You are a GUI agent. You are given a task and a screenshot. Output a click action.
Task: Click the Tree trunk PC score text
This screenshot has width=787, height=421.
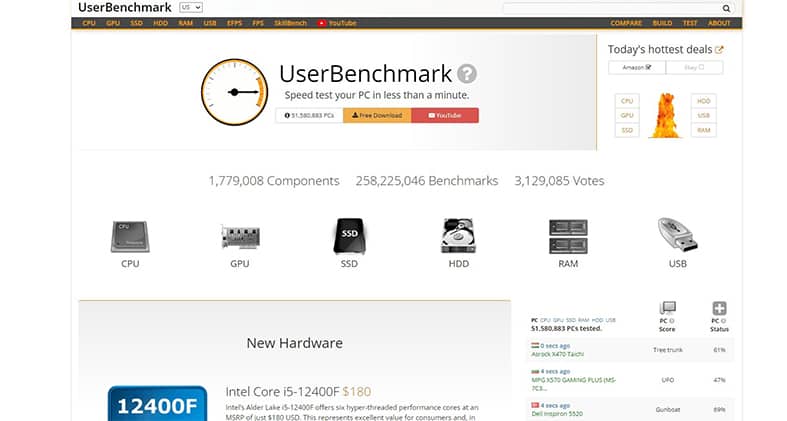tap(668, 350)
